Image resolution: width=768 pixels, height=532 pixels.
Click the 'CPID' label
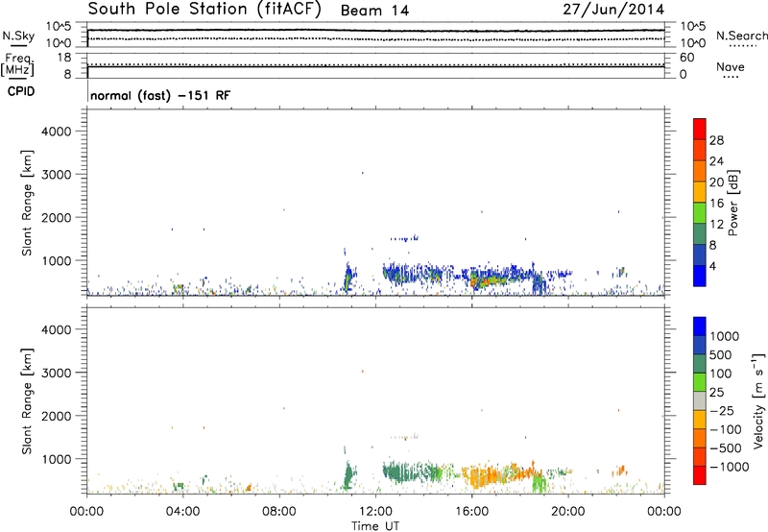pos(21,91)
